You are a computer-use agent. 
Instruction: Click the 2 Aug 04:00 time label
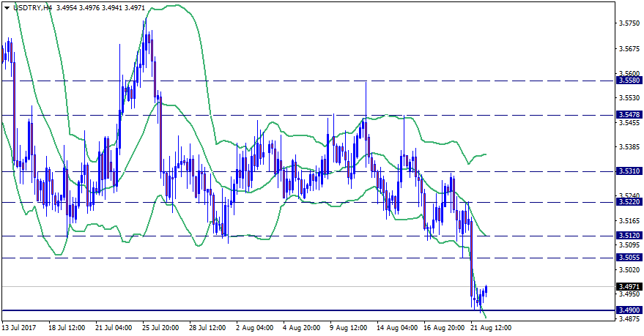click(255, 328)
